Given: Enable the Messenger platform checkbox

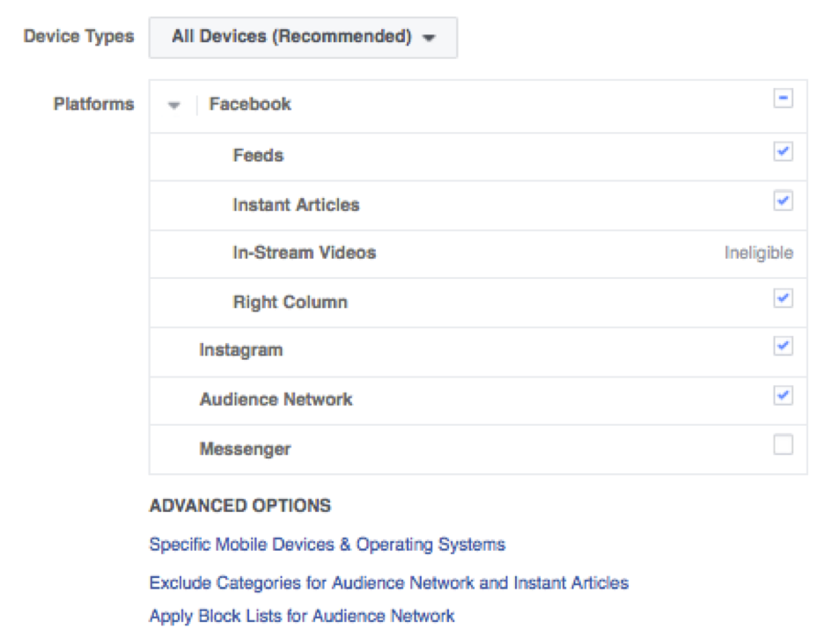Looking at the screenshot, I should [784, 444].
